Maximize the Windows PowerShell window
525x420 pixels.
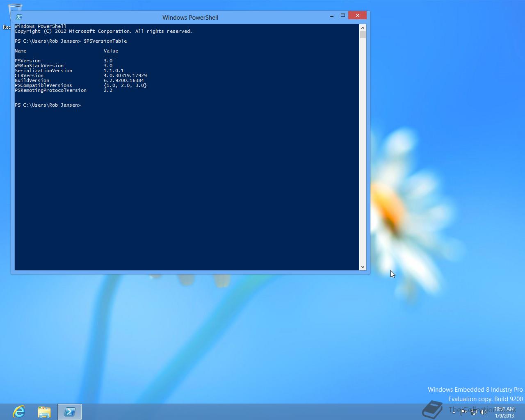343,16
